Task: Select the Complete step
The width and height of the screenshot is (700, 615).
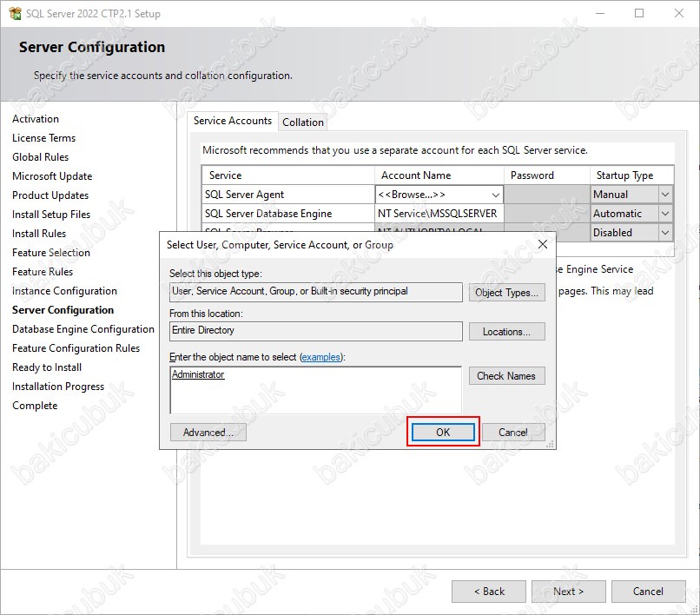Action: (x=35, y=406)
